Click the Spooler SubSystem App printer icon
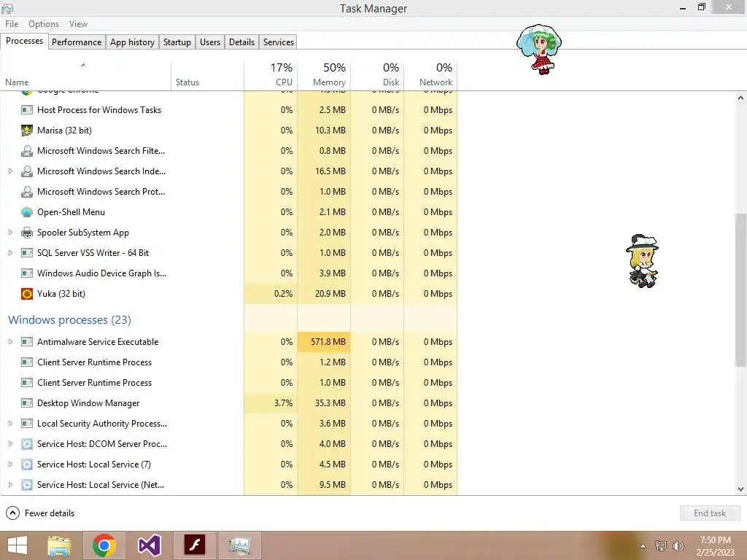The image size is (747, 560). pos(27,233)
